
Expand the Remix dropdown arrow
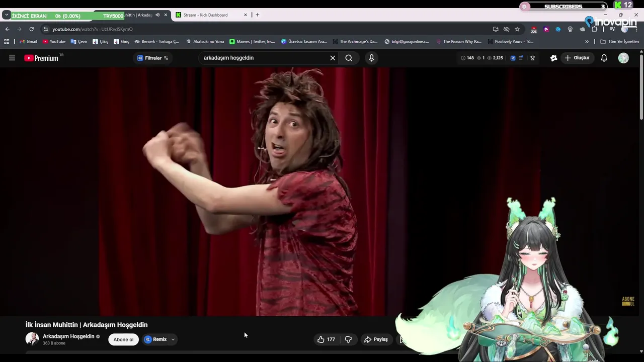coord(173,339)
